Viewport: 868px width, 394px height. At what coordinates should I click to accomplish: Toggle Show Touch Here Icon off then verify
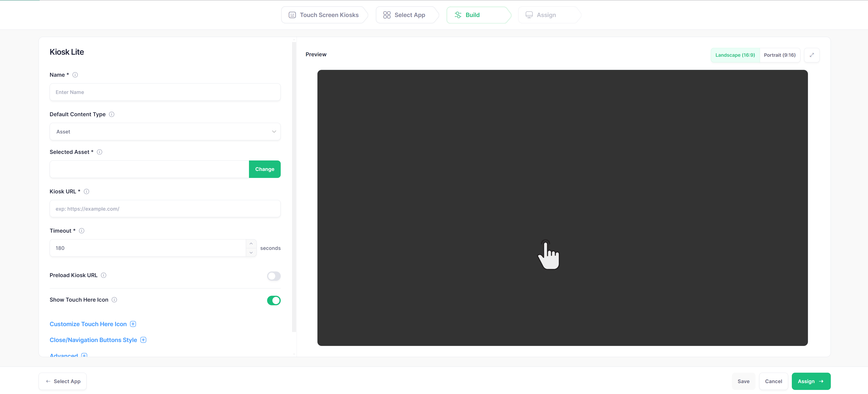274,300
